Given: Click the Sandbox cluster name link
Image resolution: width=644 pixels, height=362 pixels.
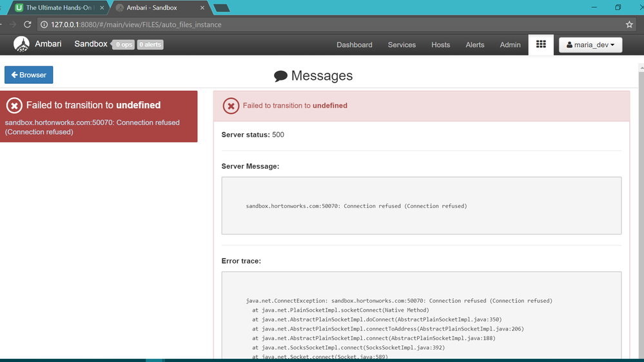Looking at the screenshot, I should click(x=91, y=44).
